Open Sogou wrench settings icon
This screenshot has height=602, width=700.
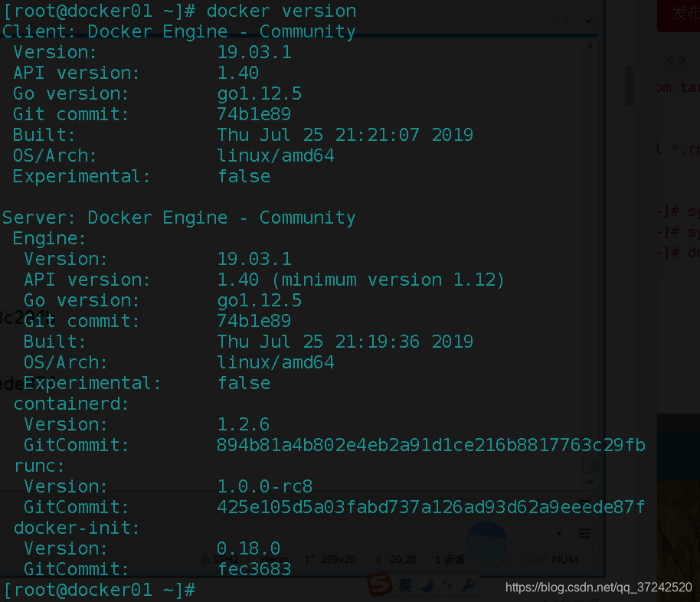[x=468, y=585]
